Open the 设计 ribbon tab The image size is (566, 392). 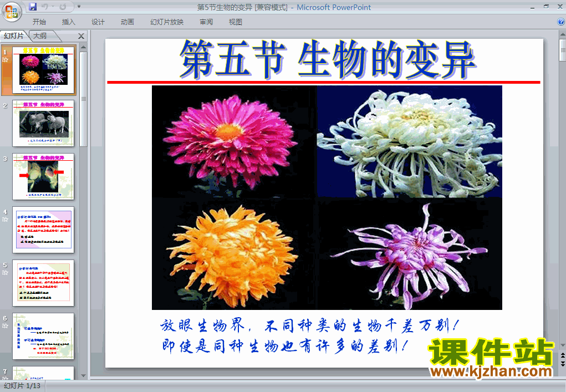coord(98,22)
